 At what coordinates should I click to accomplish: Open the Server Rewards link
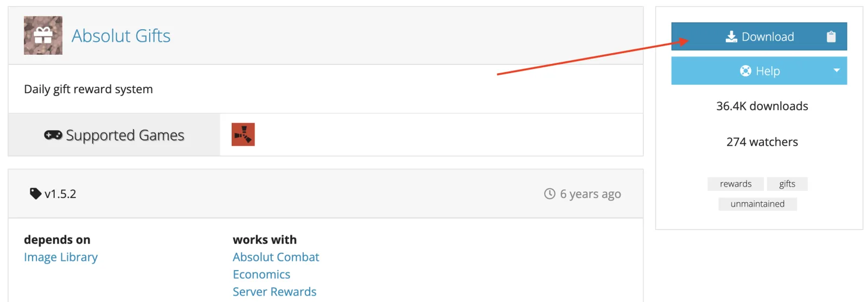tap(275, 292)
